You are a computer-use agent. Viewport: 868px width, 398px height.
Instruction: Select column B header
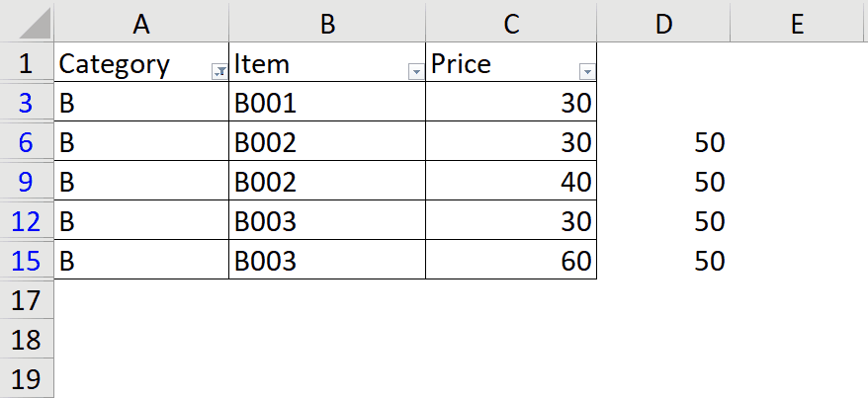pyautogui.click(x=327, y=24)
